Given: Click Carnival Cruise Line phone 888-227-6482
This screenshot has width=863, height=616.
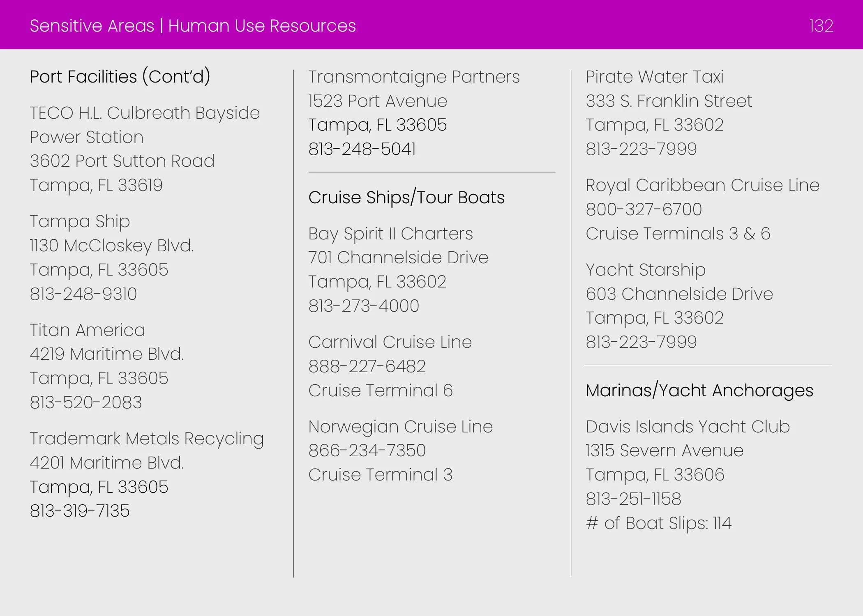Looking at the screenshot, I should point(367,366).
